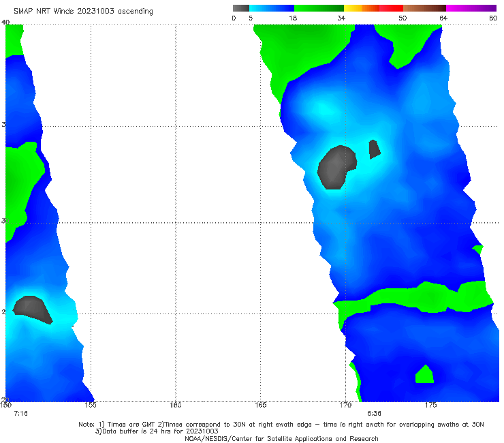Click the color bar label '64'
This screenshot has height=443, width=504.
(x=443, y=18)
